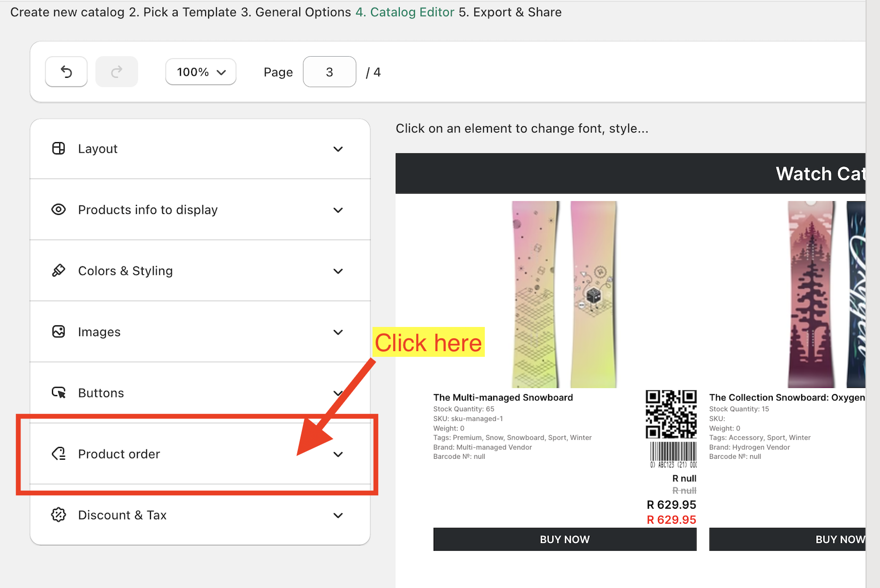Go to step 5. Export & Share
Screen dimensions: 880x588
coord(510,12)
